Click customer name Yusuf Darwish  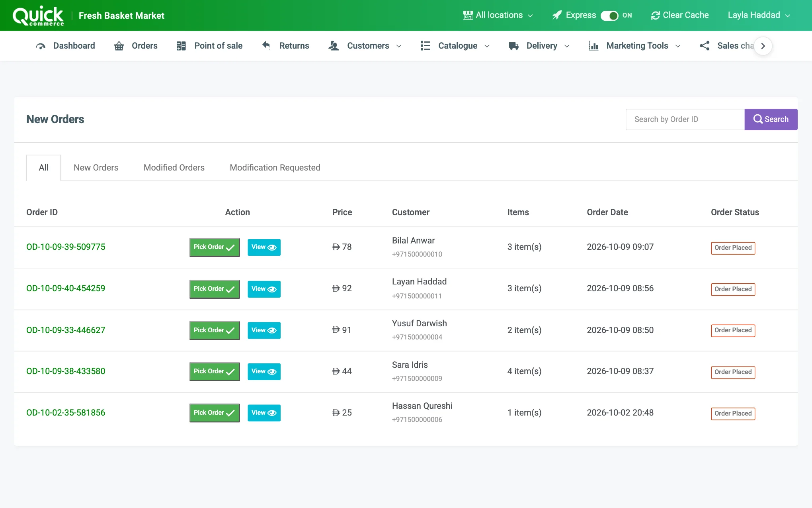coord(419,324)
